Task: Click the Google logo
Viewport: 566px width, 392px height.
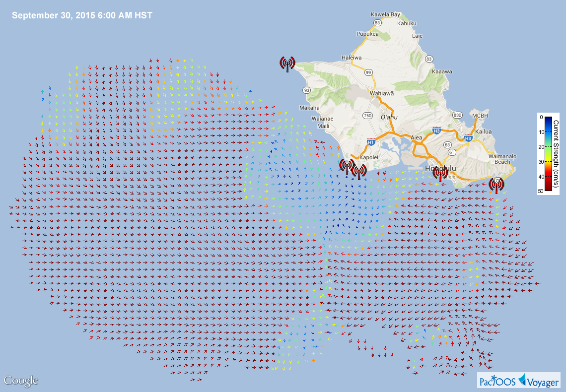Action: point(20,381)
